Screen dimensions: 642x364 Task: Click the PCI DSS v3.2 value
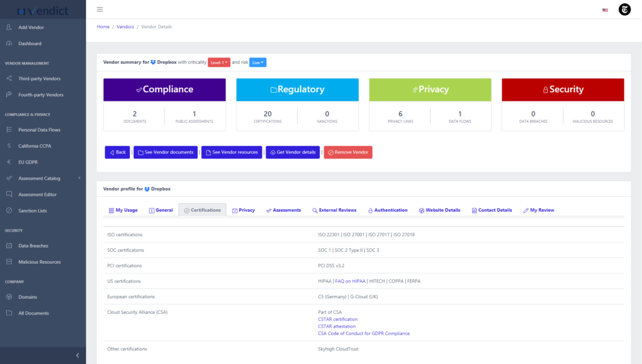tap(331, 266)
